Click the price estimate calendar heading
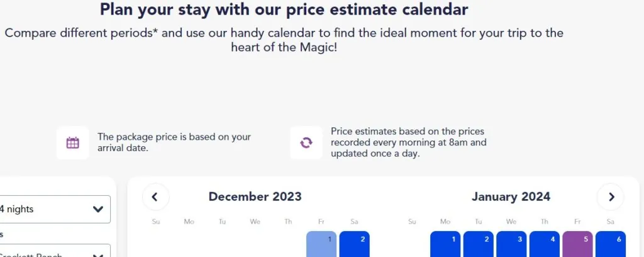The height and width of the screenshot is (257, 644). pyautogui.click(x=284, y=9)
